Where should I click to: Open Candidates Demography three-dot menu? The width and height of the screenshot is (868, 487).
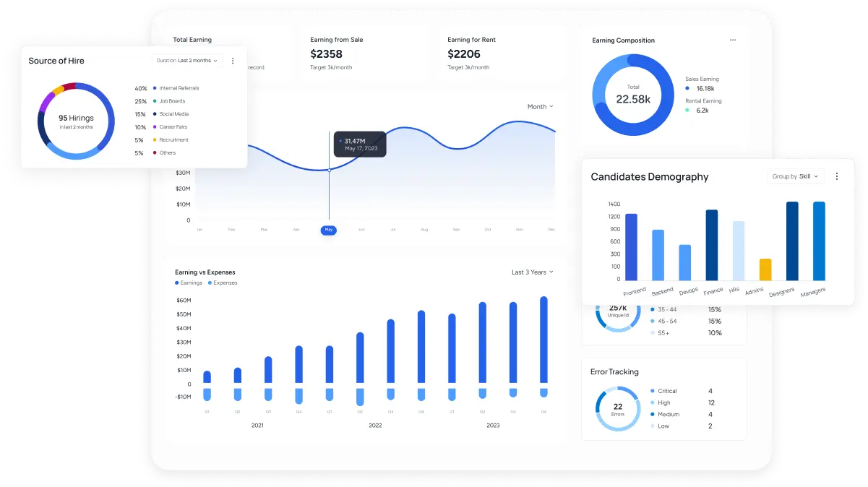[837, 176]
